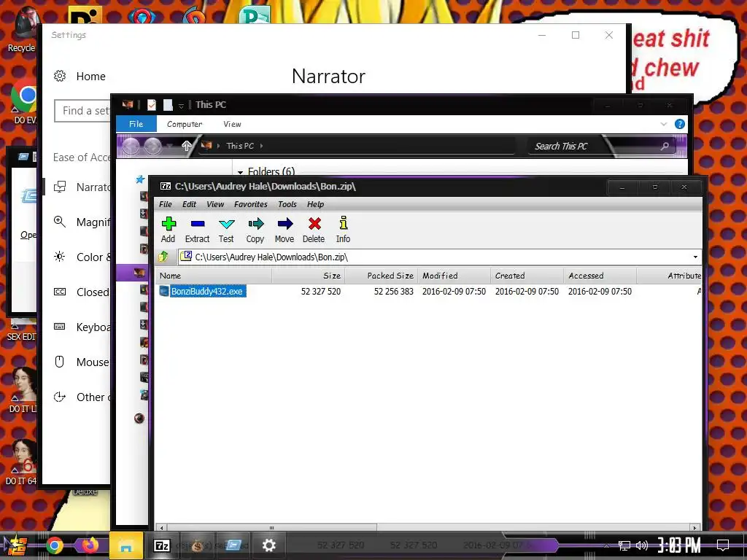Viewport: 747px width, 560px height.
Task: Open the Computer ribbon tab in This PC
Action: [185, 124]
